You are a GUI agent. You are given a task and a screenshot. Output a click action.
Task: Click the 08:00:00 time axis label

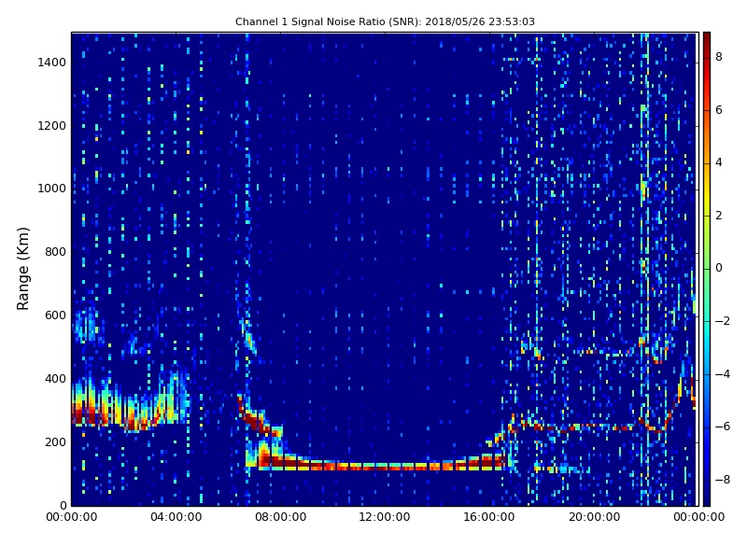click(281, 517)
